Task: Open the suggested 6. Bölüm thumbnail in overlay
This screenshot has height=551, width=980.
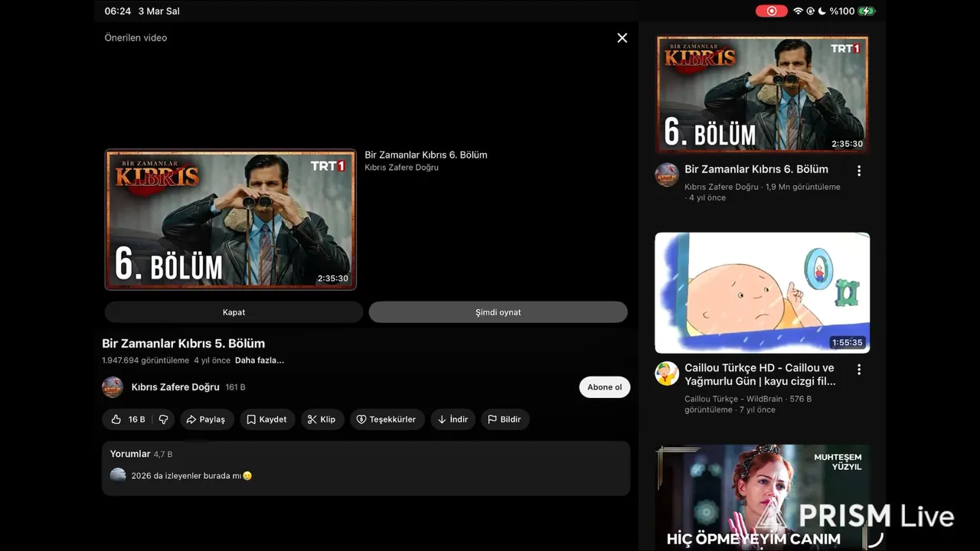Action: point(230,220)
